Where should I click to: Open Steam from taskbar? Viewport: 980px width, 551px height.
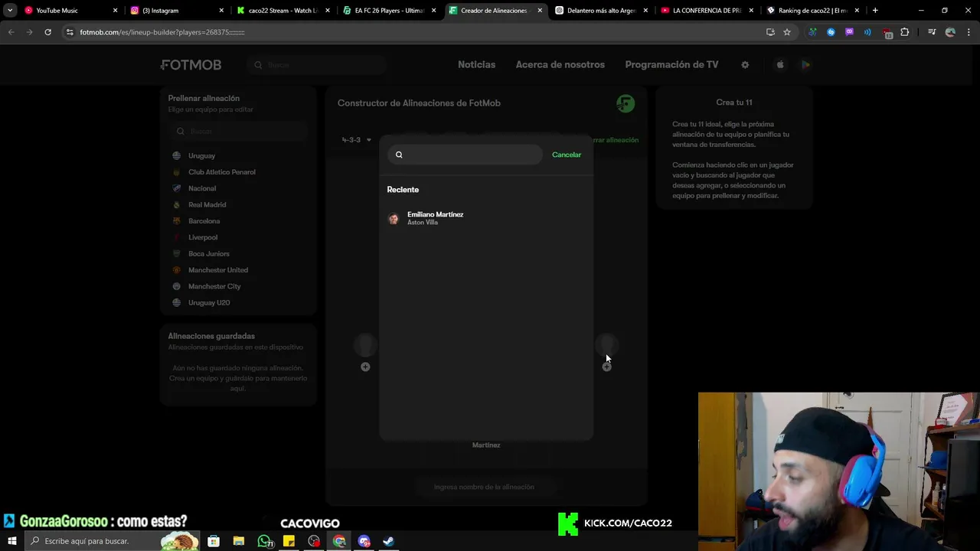pyautogui.click(x=389, y=541)
